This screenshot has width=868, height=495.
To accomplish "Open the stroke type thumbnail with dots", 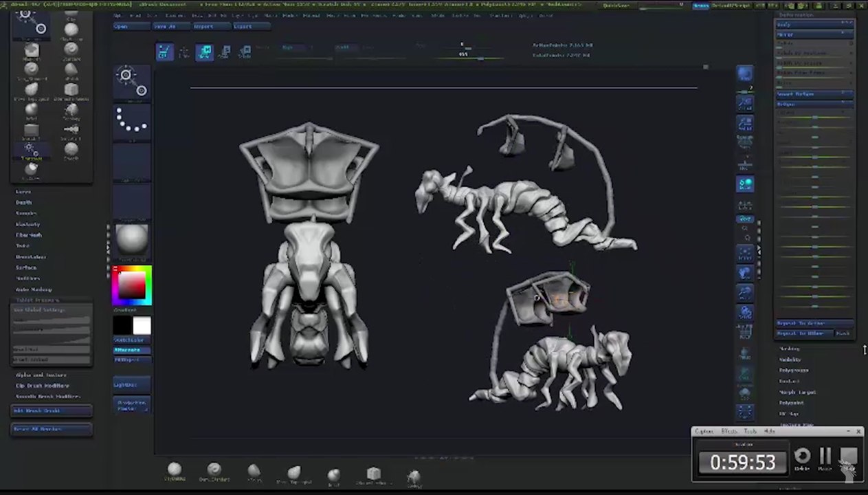I will click(x=132, y=122).
